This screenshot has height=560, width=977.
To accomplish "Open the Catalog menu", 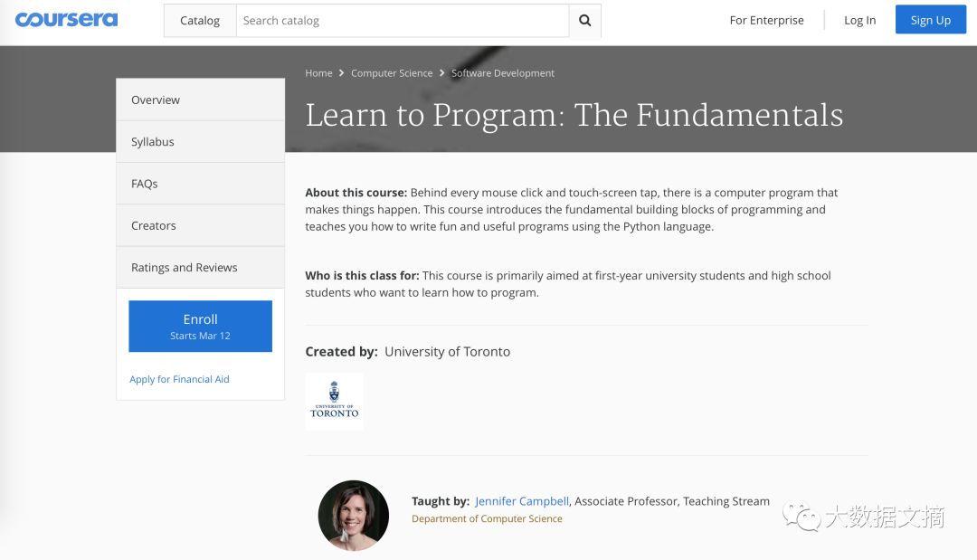I will tap(200, 21).
